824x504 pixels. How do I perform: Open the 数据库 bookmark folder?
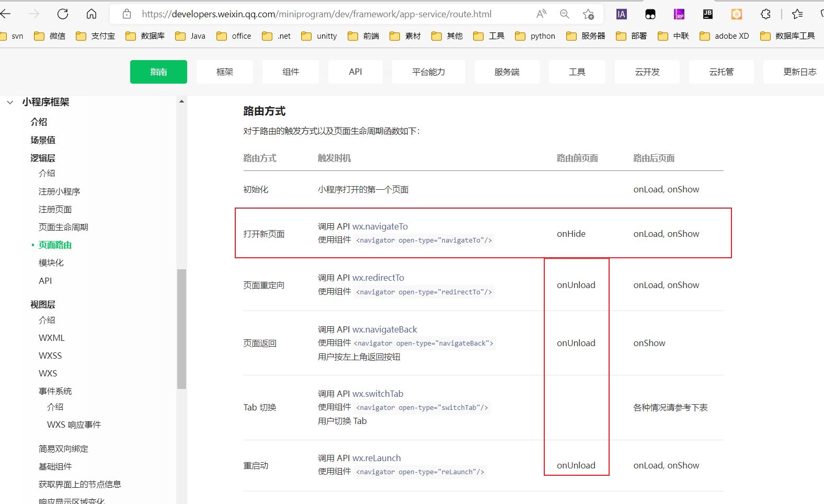[145, 36]
